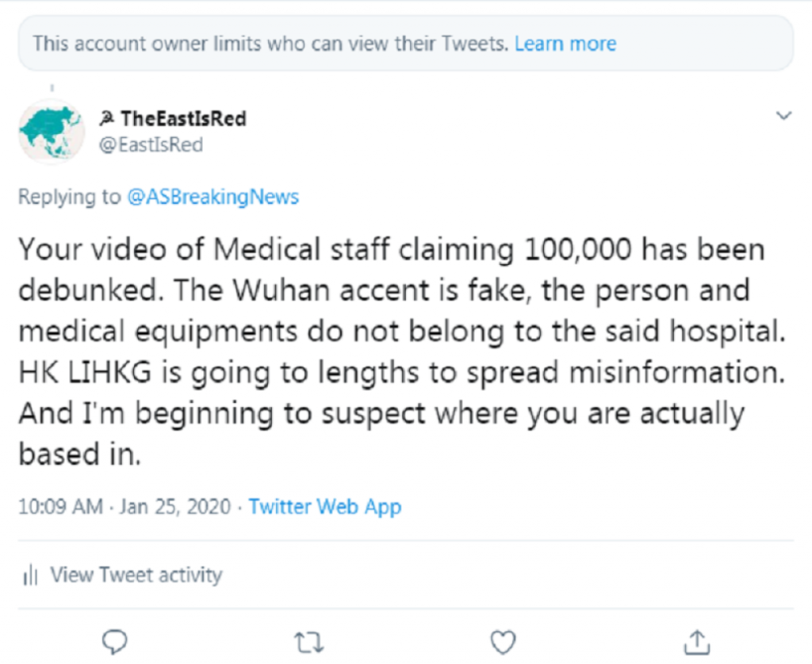This screenshot has width=812, height=664.
Task: Expand the tweet options chevron
Action: pos(783,117)
